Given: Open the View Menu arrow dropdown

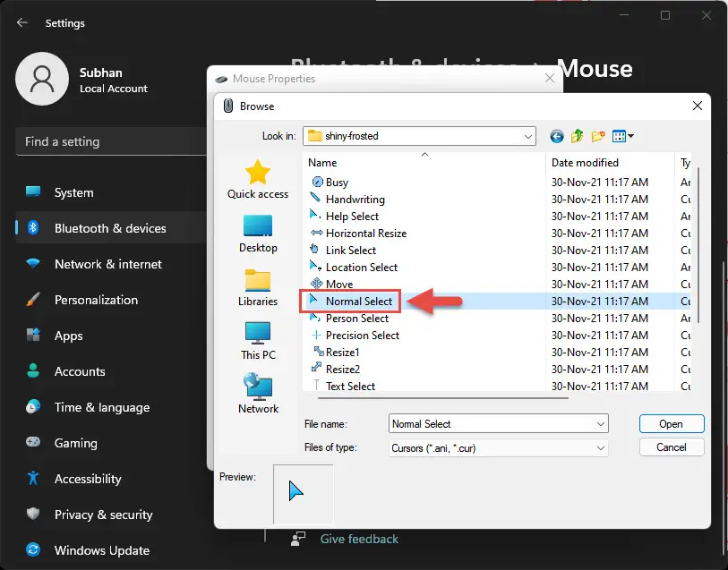Looking at the screenshot, I should click(x=630, y=136).
